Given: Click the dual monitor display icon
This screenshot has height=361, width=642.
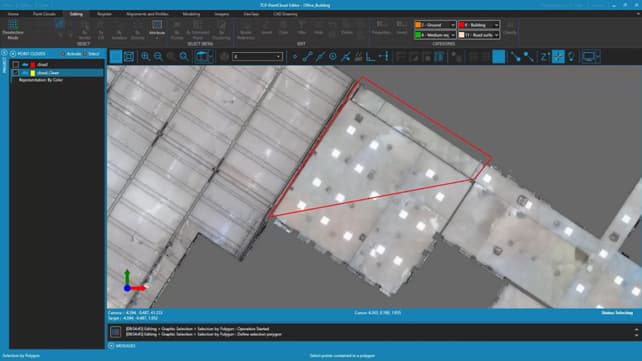Looking at the screenshot, I should (x=591, y=56).
